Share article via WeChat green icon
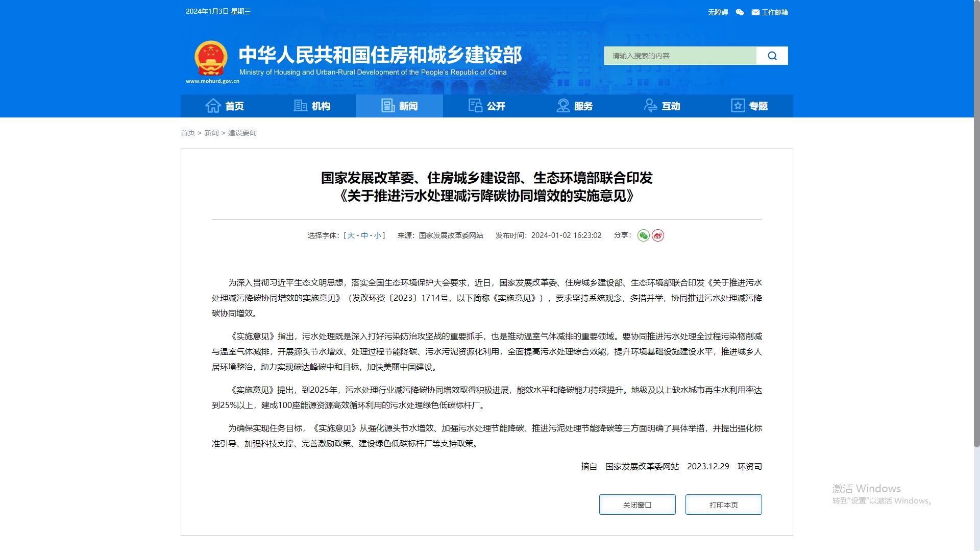 (x=643, y=235)
